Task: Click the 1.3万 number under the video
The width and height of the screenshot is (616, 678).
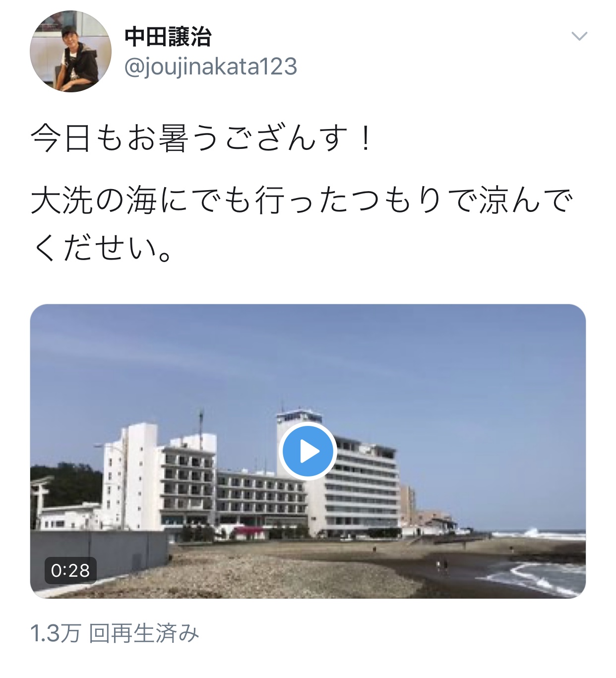Action: [55, 634]
